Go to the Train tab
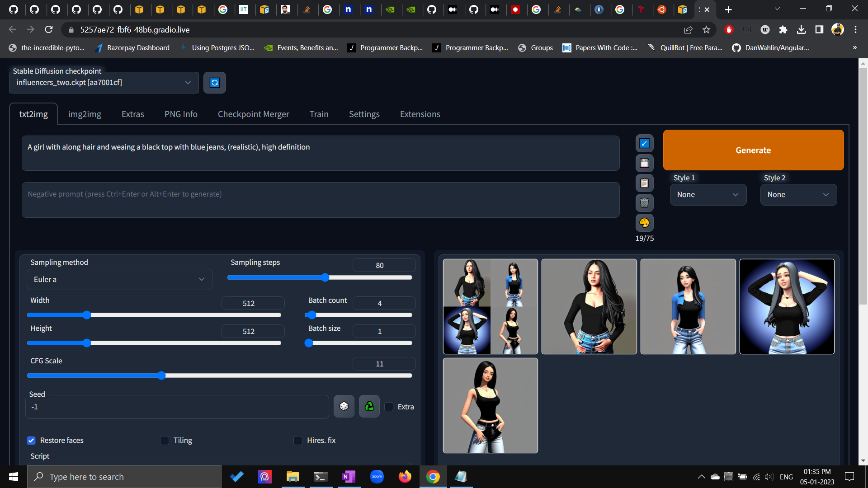 click(319, 114)
